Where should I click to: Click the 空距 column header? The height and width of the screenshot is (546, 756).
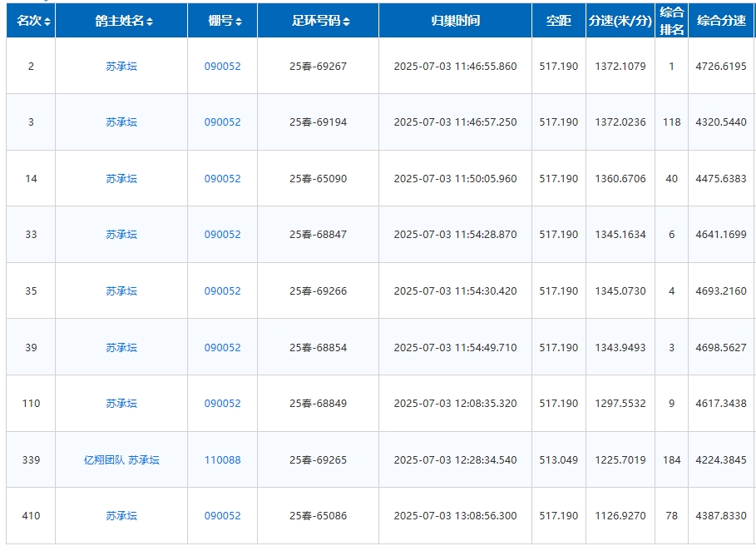[559, 21]
